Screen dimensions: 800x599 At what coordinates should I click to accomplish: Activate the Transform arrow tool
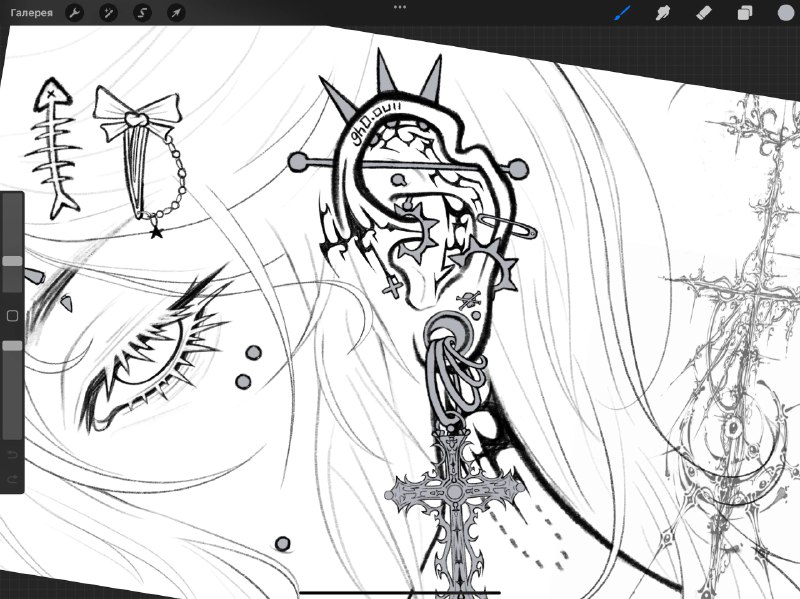point(176,13)
